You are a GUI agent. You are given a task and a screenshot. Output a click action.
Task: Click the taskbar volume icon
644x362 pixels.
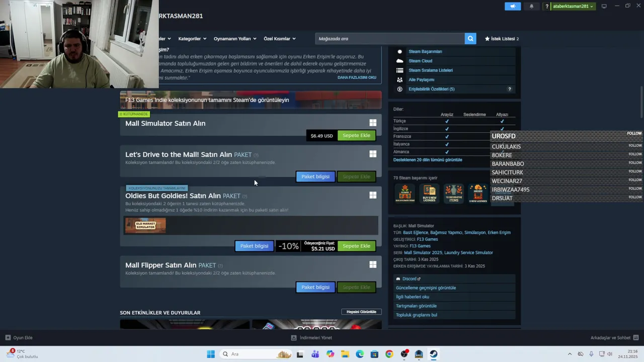[610, 354]
